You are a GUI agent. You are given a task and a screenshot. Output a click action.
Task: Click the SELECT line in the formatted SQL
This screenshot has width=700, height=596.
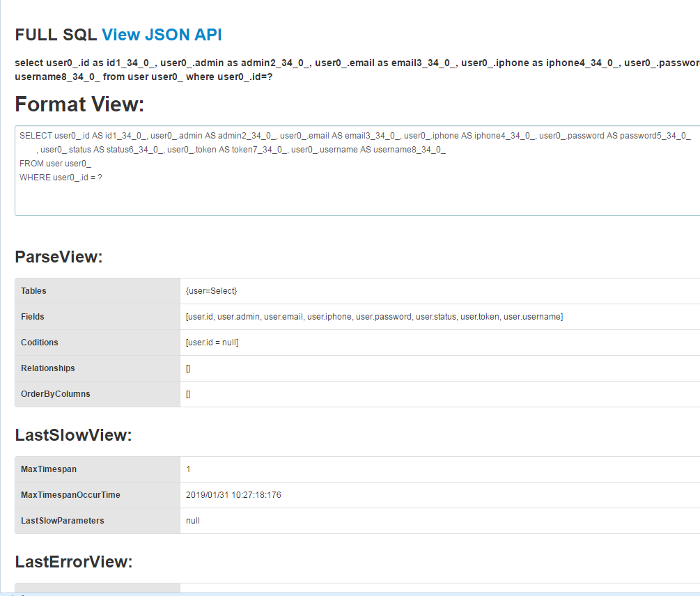355,136
